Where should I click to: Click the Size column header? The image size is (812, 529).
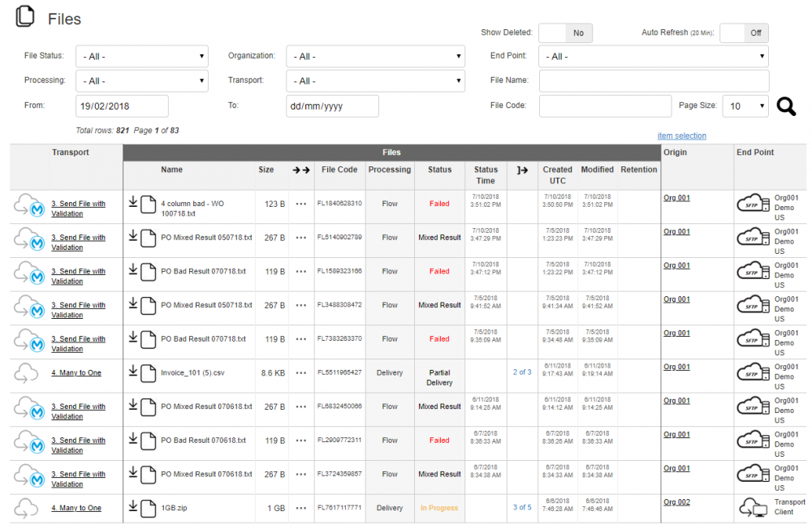(266, 170)
